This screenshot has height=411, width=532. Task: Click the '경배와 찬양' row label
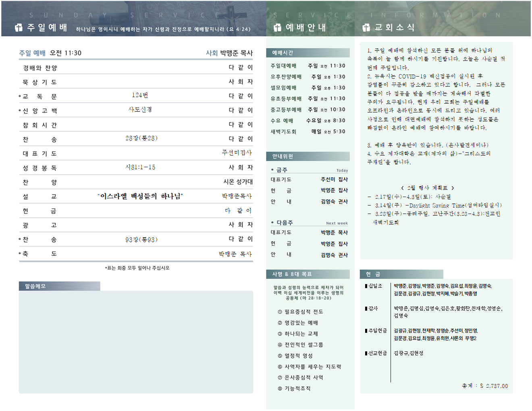(x=40, y=68)
